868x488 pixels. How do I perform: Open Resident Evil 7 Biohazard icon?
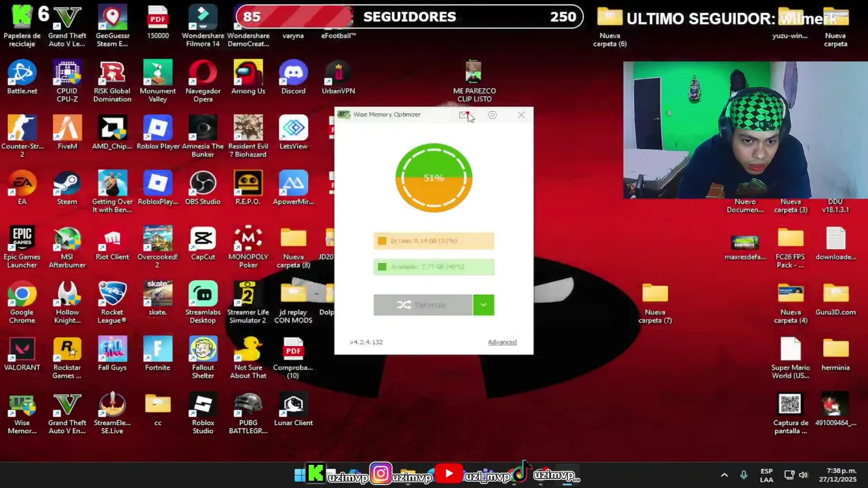(248, 137)
